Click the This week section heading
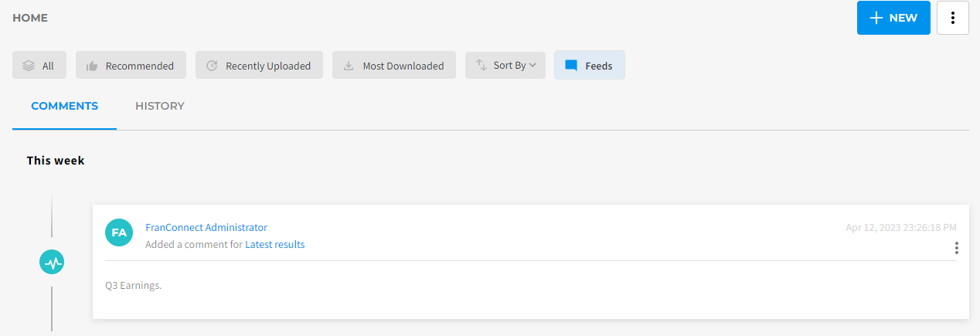This screenshot has width=980, height=336. [x=56, y=161]
